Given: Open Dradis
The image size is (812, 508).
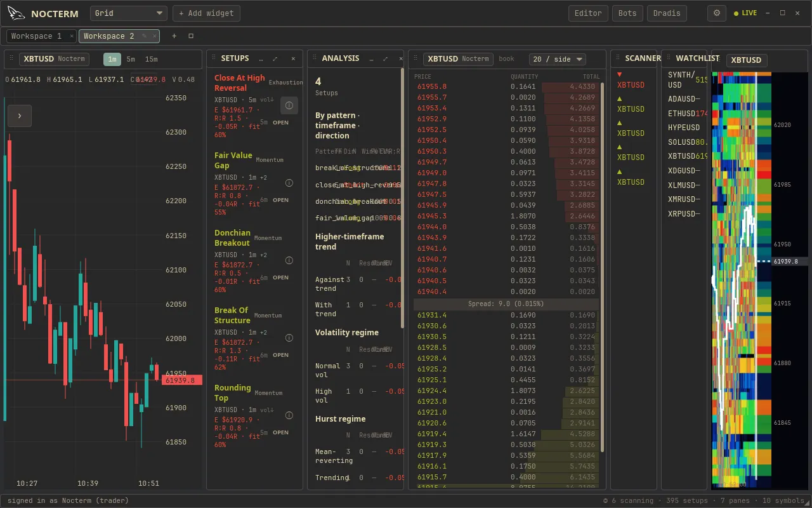Looking at the screenshot, I should coord(667,13).
